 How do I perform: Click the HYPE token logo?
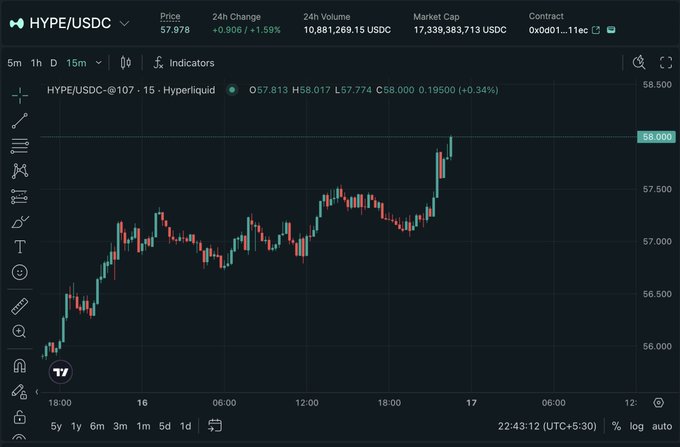pyautogui.click(x=16, y=23)
